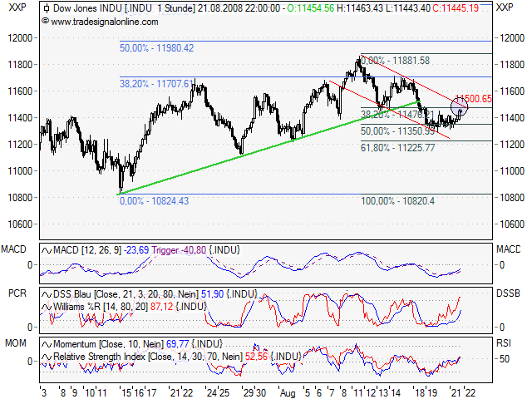Click the 12000 value on right price axis
Screen dimensions: 532x399
coord(512,38)
